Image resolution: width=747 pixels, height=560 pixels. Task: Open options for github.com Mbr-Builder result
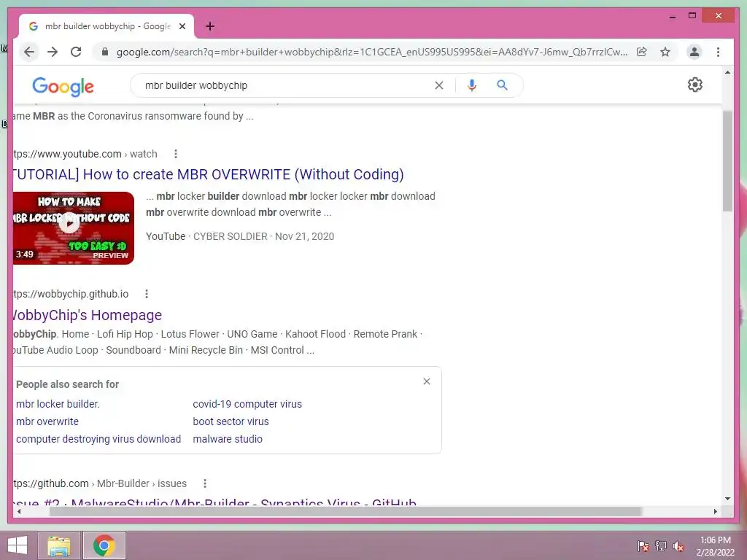click(x=205, y=483)
